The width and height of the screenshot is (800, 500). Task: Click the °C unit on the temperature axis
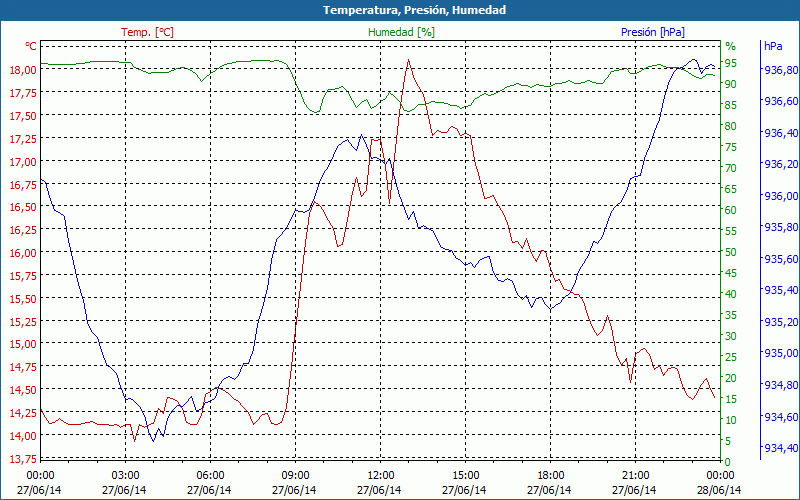31,46
